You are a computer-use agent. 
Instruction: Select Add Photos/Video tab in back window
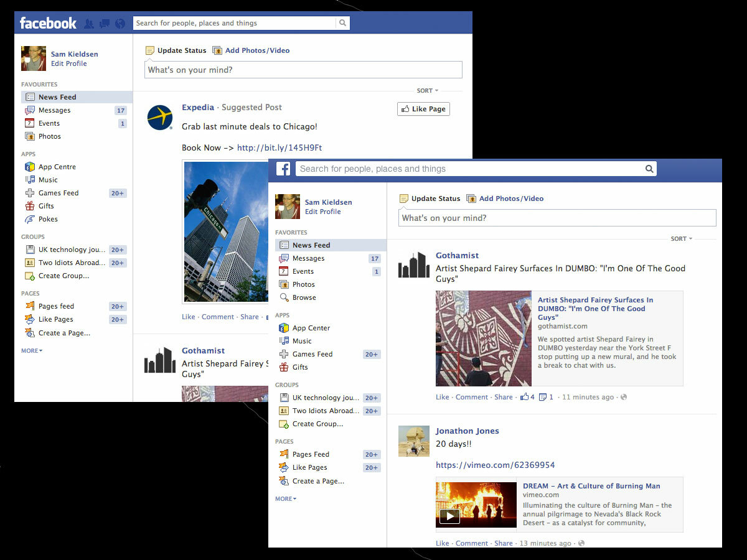251,50
